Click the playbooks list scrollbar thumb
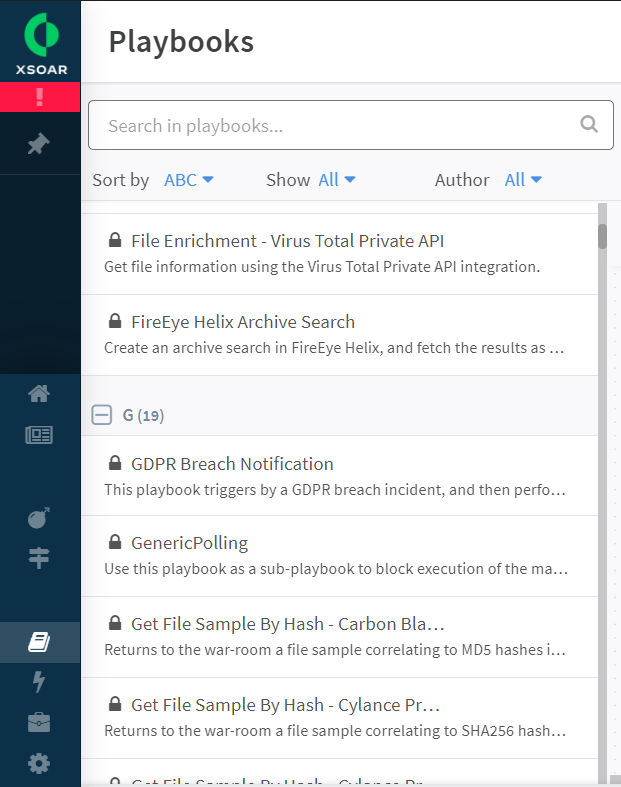The height and width of the screenshot is (787, 621). [x=602, y=236]
